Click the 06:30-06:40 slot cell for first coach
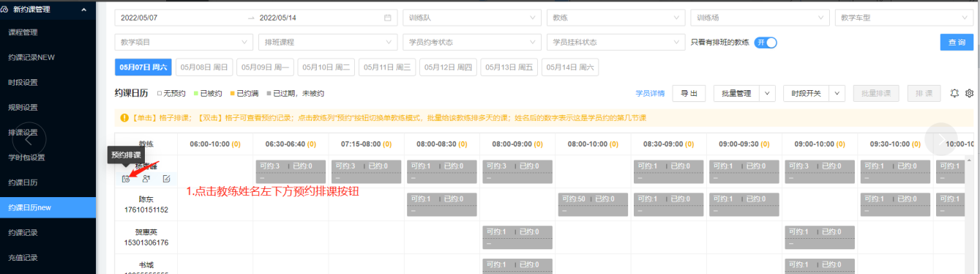 point(291,171)
